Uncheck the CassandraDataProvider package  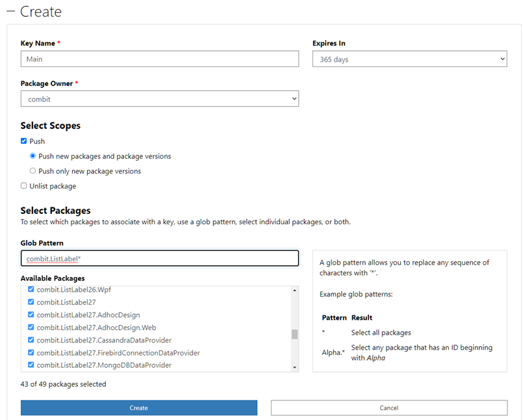30,340
